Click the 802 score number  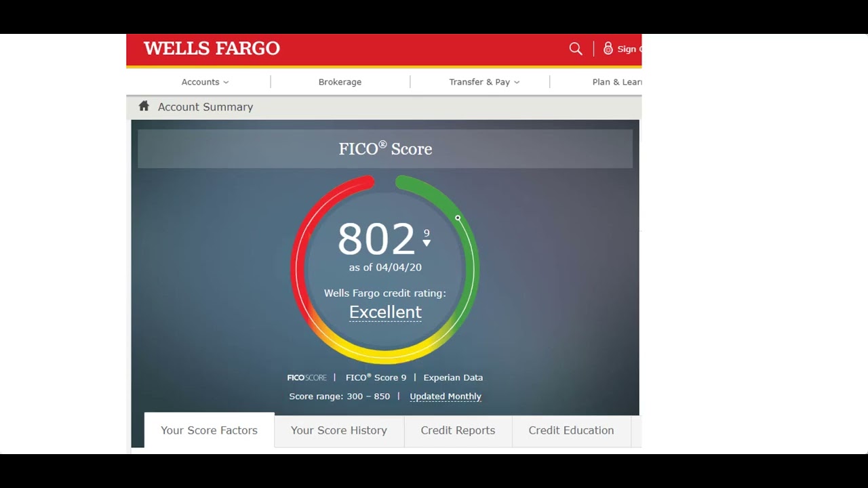tap(376, 239)
